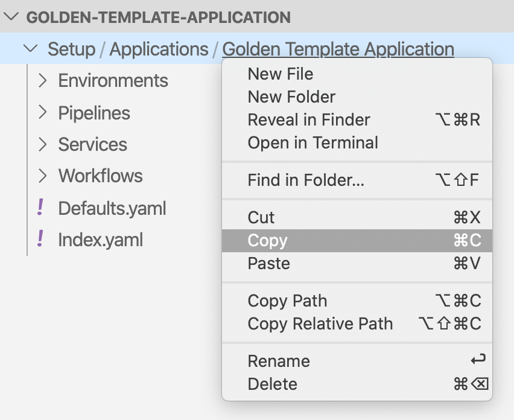This screenshot has height=420, width=514.
Task: Click the YAML icon beside Index.yaml
Action: [x=40, y=239]
